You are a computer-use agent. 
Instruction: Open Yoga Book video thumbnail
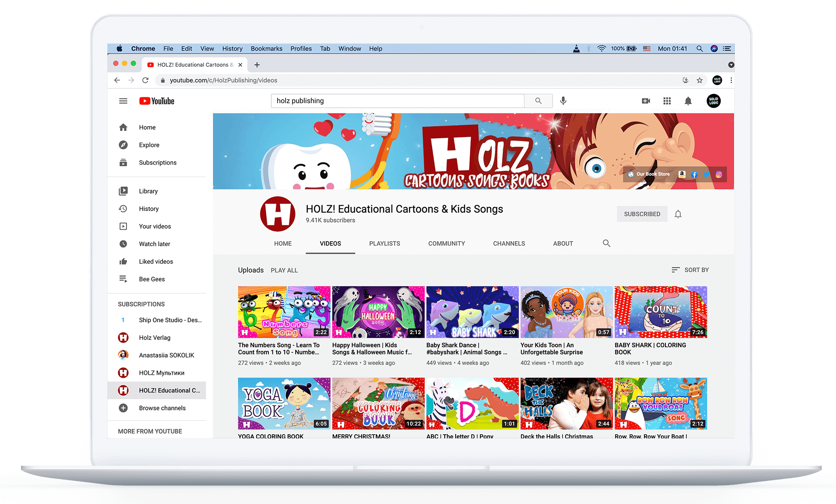point(284,403)
